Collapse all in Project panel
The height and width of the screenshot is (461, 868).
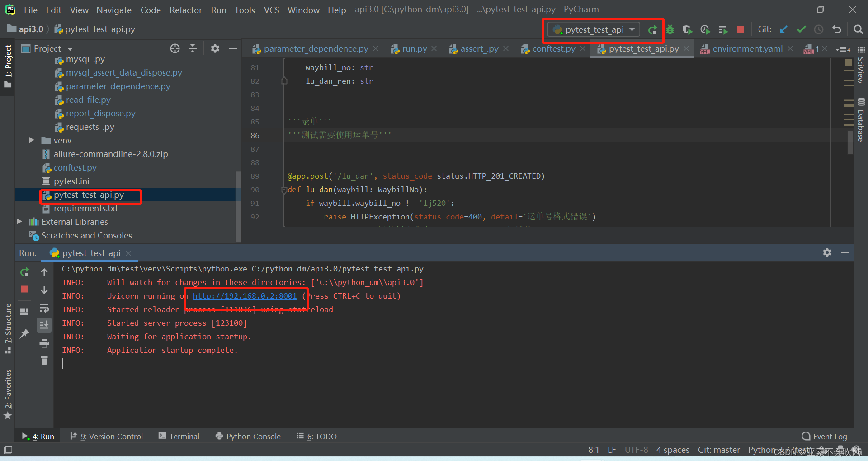click(x=193, y=48)
